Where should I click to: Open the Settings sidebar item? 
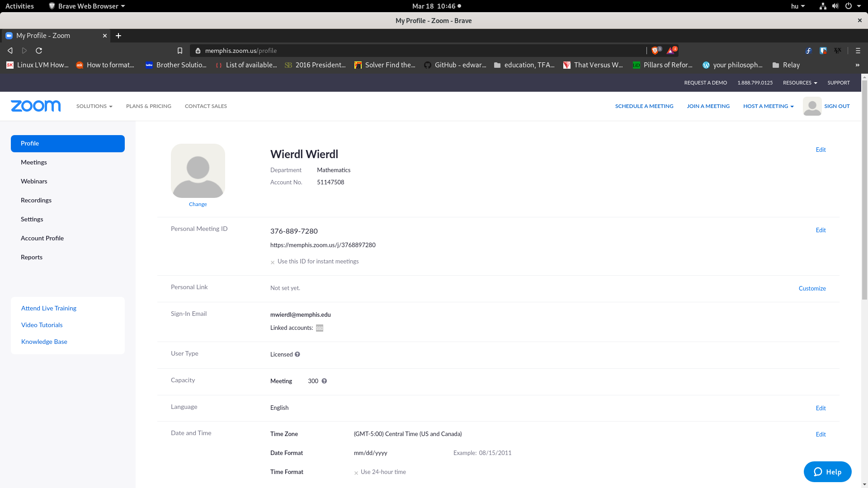click(x=68, y=219)
